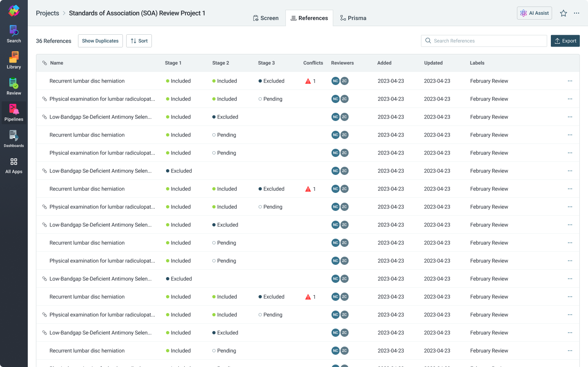This screenshot has width=588, height=367.
Task: Open row menu for first Low-Bandgap row
Action: [570, 117]
